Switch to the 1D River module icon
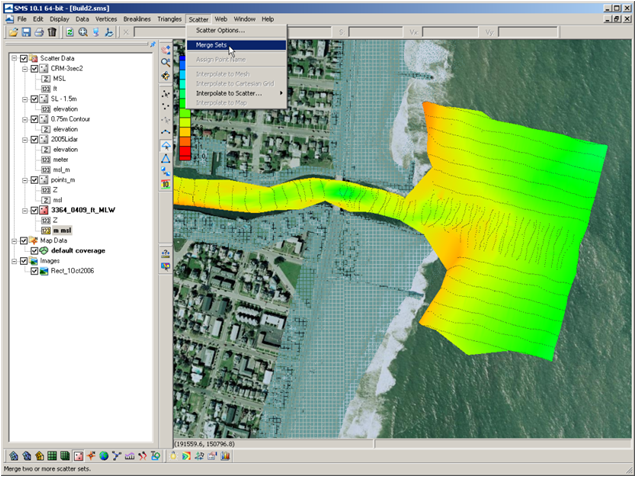Image resolution: width=636 pixels, height=477 pixels. [x=117, y=456]
